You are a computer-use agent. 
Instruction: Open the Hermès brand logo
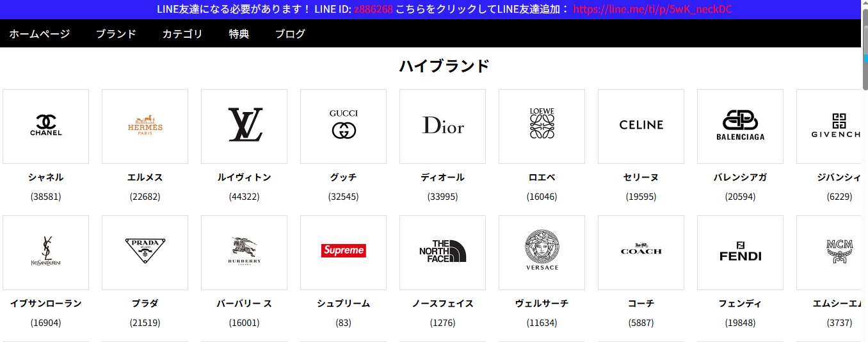(x=145, y=126)
